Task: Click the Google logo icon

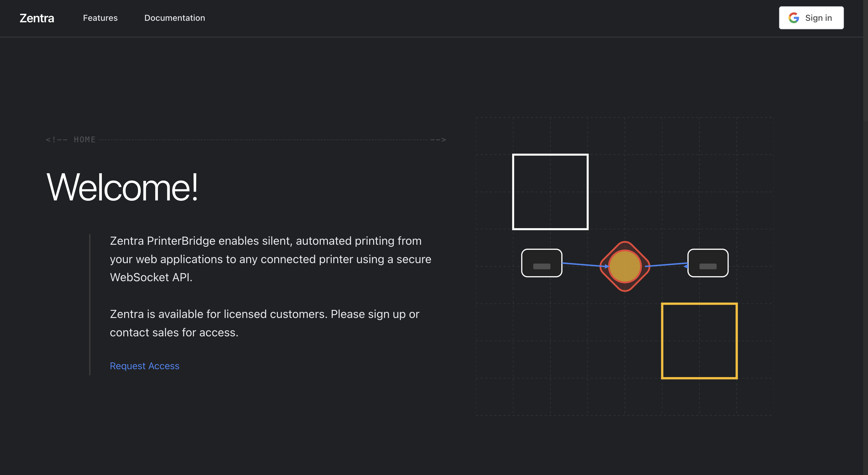Action: point(794,18)
